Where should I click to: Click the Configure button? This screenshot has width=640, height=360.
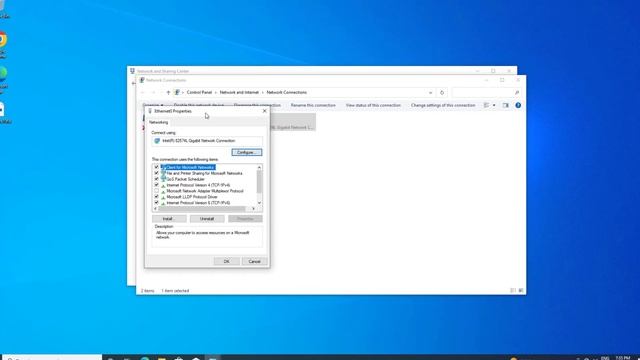pos(247,152)
